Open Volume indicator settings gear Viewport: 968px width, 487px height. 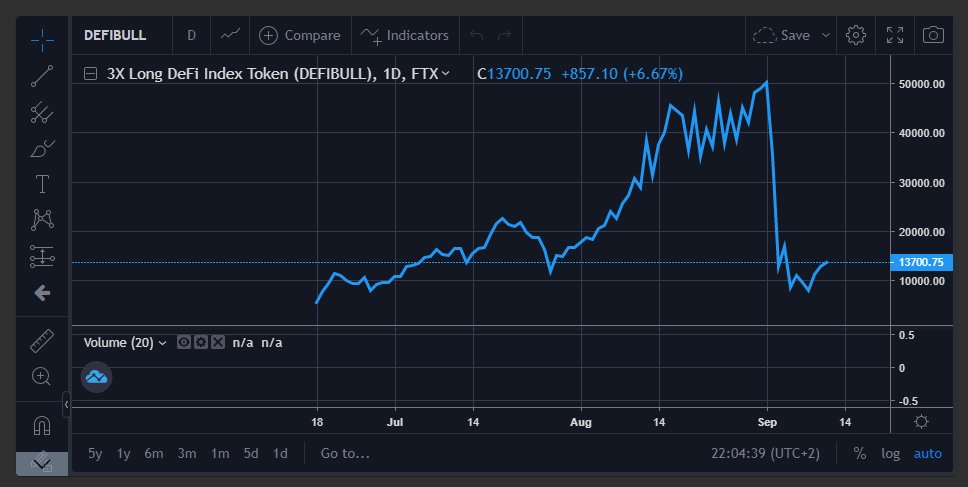point(201,342)
